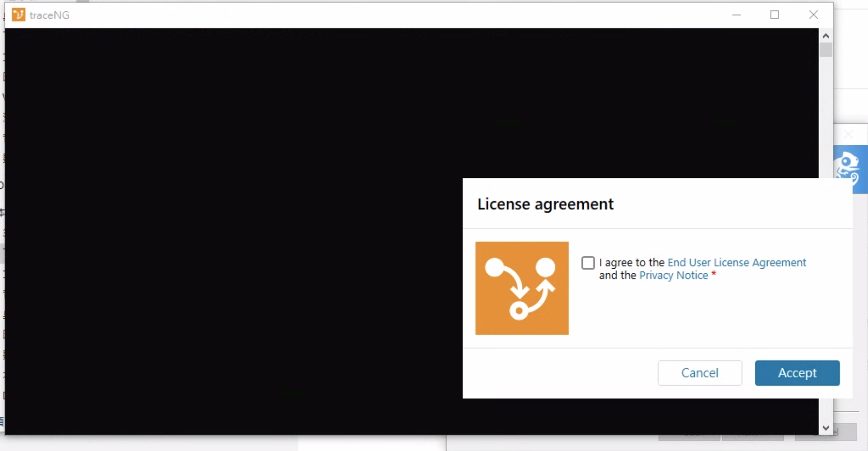This screenshot has width=868, height=451.
Task: Open the Privacy Notice link
Action: click(673, 275)
